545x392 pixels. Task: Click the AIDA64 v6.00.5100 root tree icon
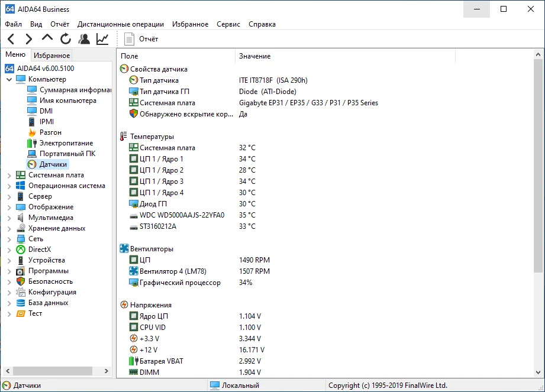click(9, 69)
